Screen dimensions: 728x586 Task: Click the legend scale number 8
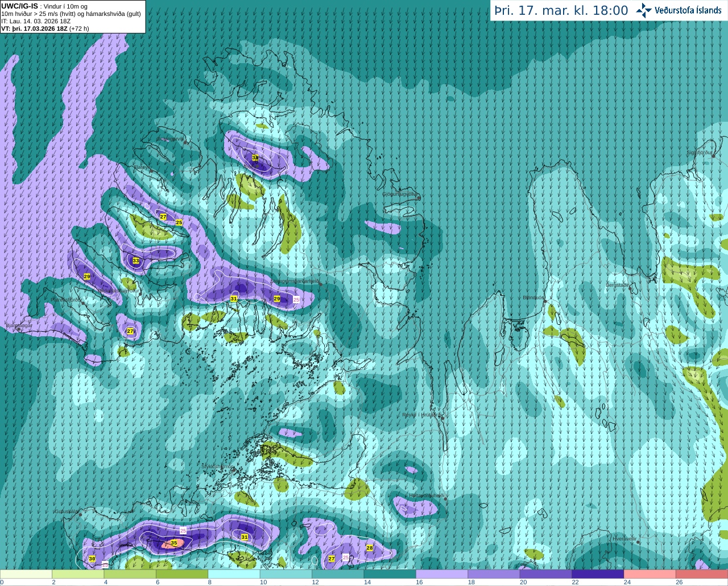[209, 583]
